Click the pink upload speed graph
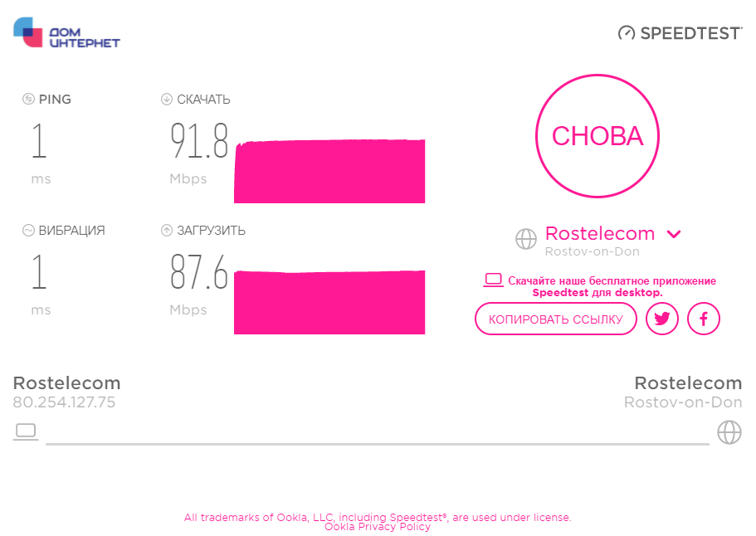 pyautogui.click(x=329, y=302)
